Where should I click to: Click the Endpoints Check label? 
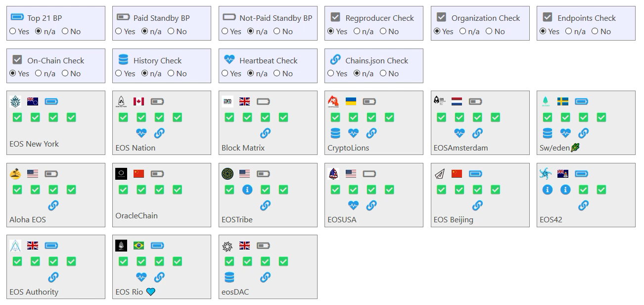click(x=587, y=18)
